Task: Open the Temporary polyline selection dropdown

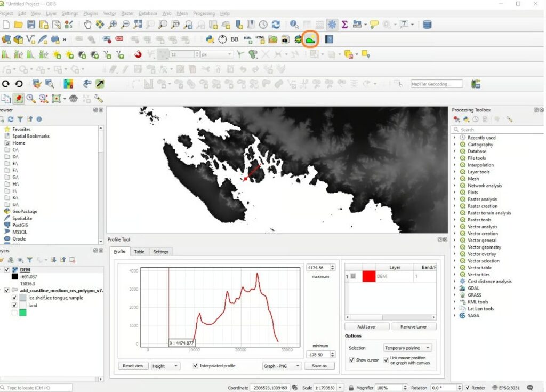Action: (x=407, y=348)
